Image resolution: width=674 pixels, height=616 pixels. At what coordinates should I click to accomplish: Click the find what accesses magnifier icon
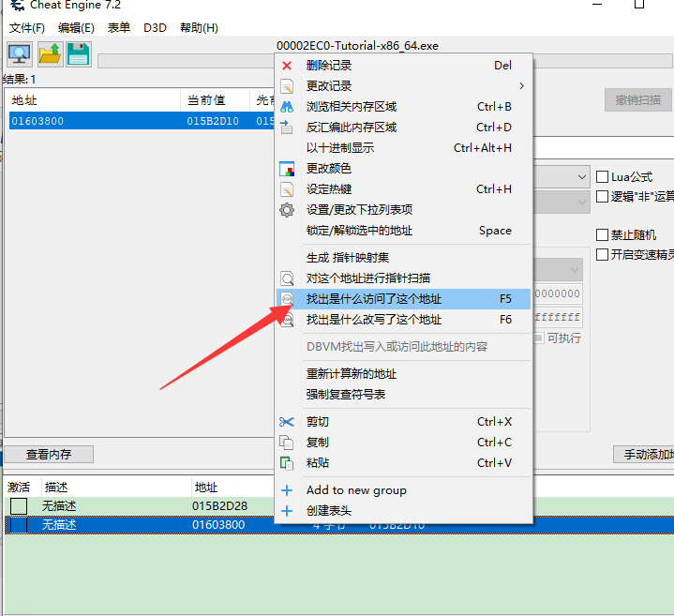coord(287,299)
